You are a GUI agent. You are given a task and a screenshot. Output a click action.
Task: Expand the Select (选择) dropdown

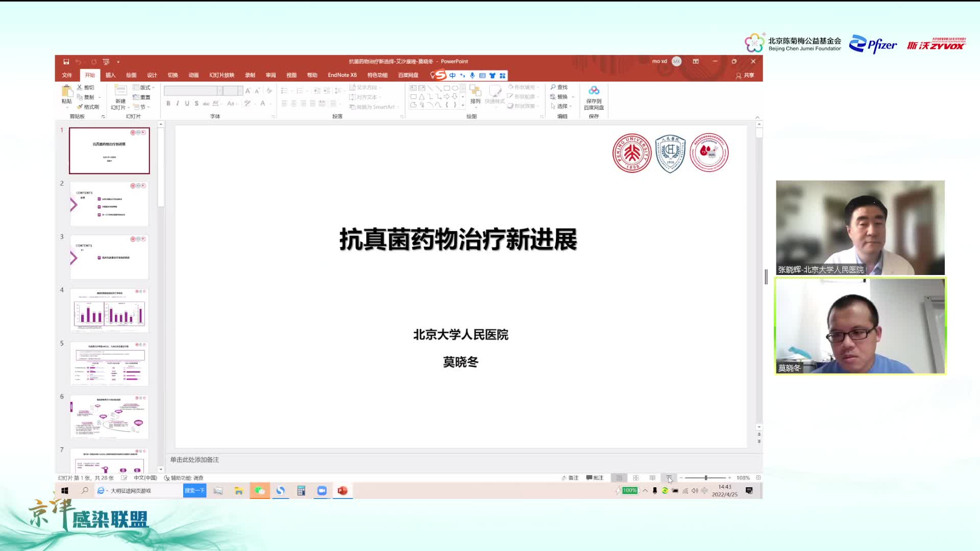point(562,106)
